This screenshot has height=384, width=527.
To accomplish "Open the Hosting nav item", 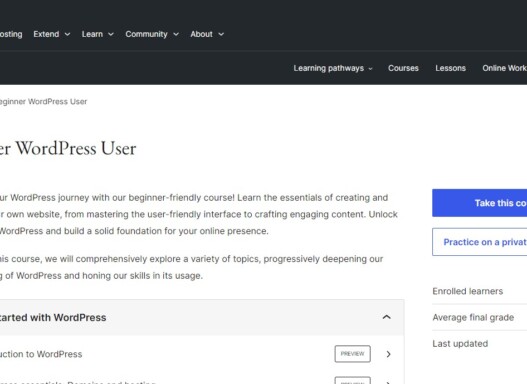I will [11, 34].
